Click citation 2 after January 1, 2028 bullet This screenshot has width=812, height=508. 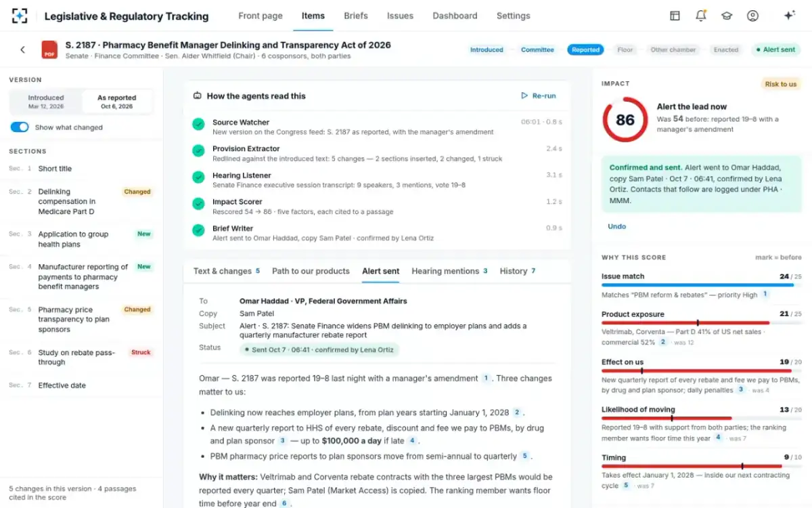[x=517, y=412]
